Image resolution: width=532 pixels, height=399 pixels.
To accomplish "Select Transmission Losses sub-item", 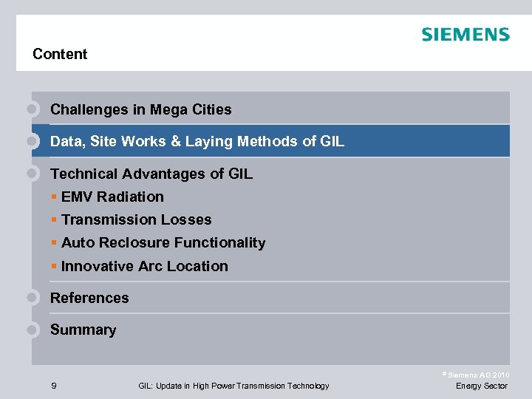I will tap(137, 219).
